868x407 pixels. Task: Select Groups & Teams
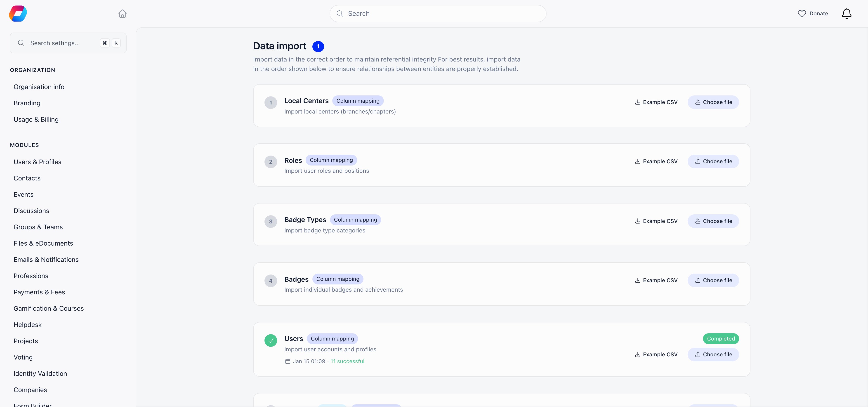(38, 227)
